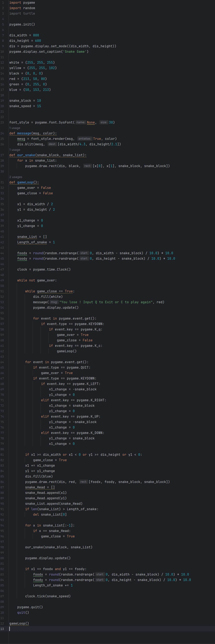Click the 'start:' hint on line 45
This screenshot has width=215, height=644.
[84, 258]
